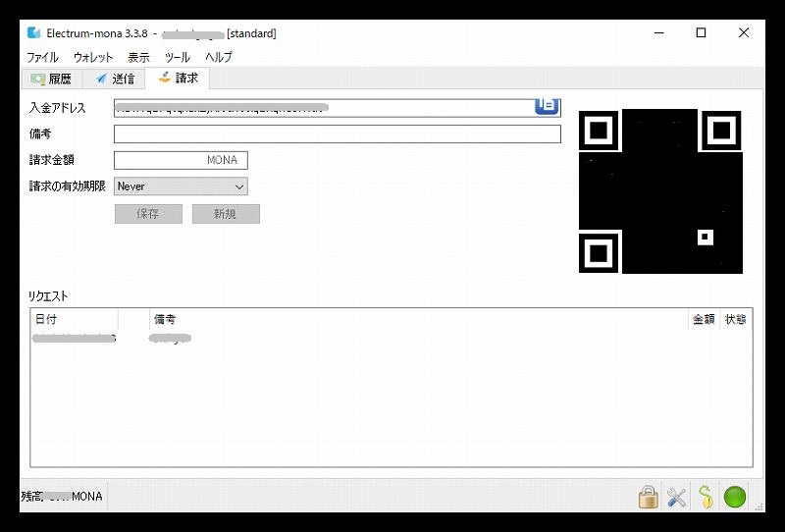This screenshot has height=532, width=785.
Task: Click the QR code image
Action: point(660,191)
